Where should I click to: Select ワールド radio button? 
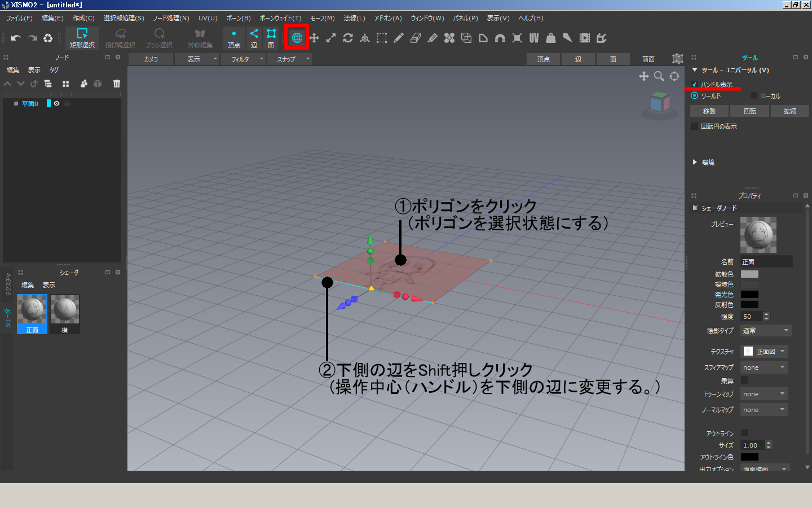click(694, 95)
